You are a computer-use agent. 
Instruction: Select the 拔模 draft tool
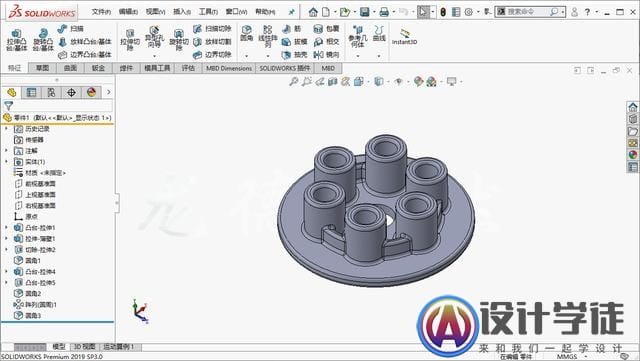coord(294,42)
